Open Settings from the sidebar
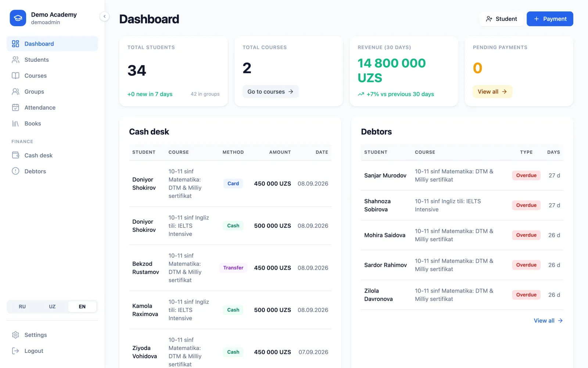The image size is (588, 368). click(52, 335)
